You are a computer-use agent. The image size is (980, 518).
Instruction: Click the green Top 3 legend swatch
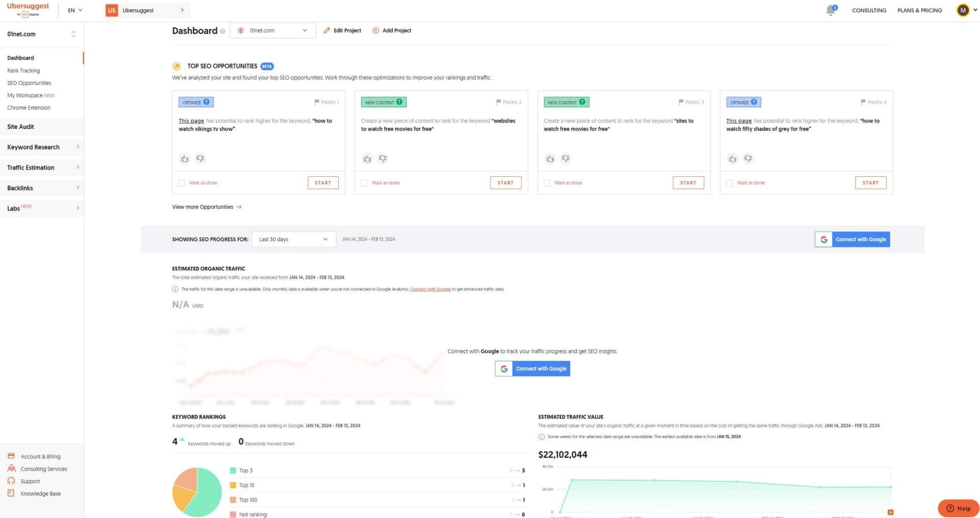click(x=233, y=470)
